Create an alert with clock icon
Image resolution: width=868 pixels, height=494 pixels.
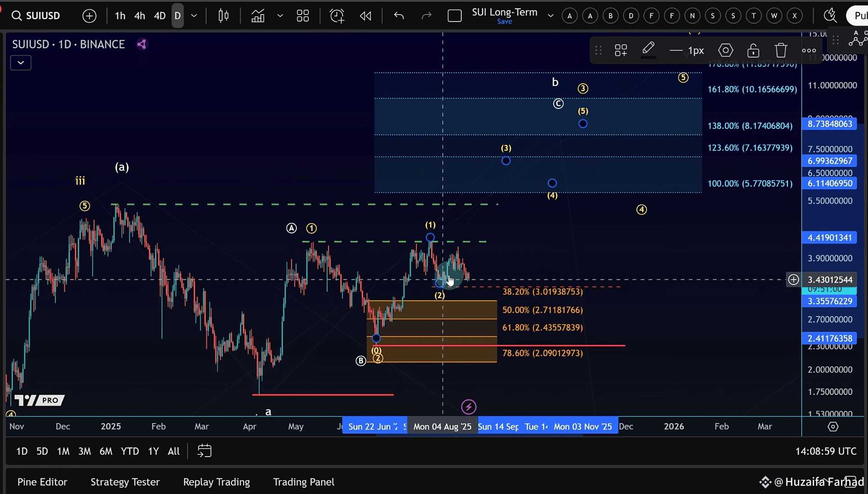[x=337, y=16]
